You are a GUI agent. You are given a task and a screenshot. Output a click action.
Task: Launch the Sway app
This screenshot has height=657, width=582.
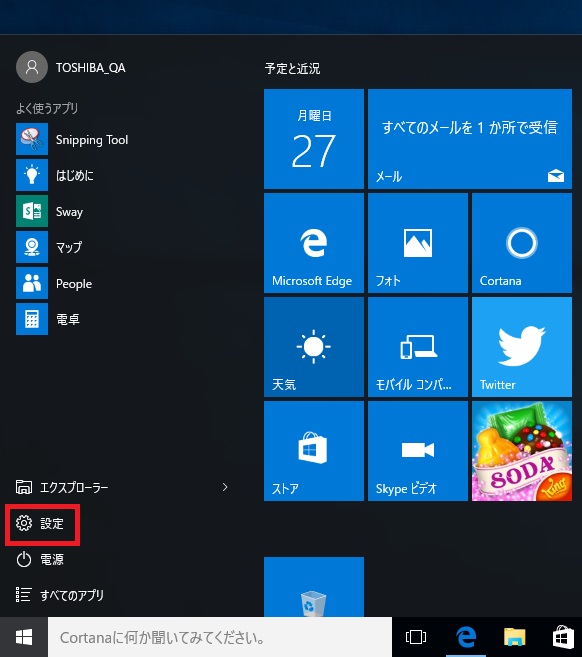click(x=49, y=211)
